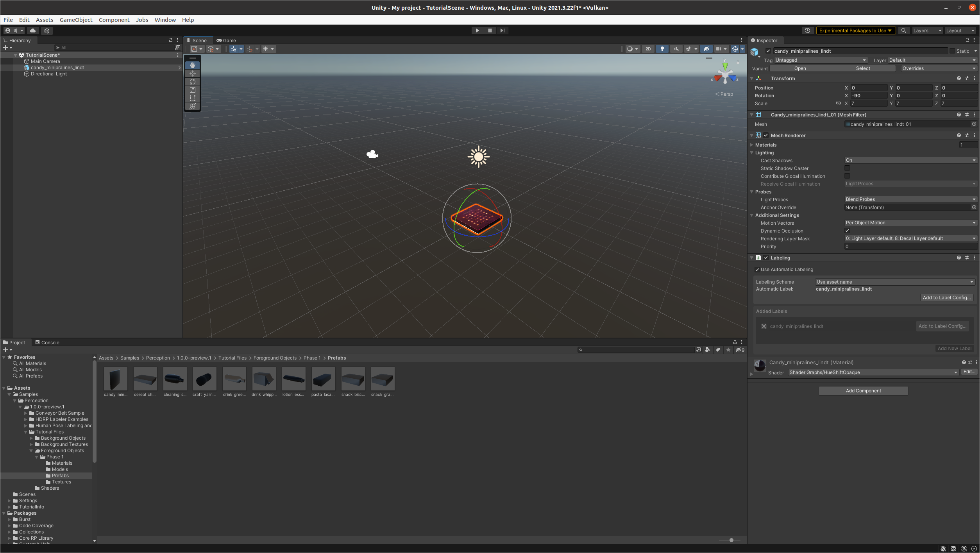Select the Rect tool in scene toolbar
Image resolution: width=980 pixels, height=553 pixels.
pyautogui.click(x=192, y=98)
